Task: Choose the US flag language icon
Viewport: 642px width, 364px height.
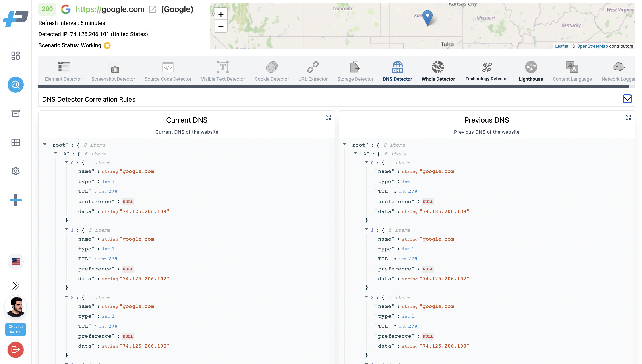Action: [16, 262]
